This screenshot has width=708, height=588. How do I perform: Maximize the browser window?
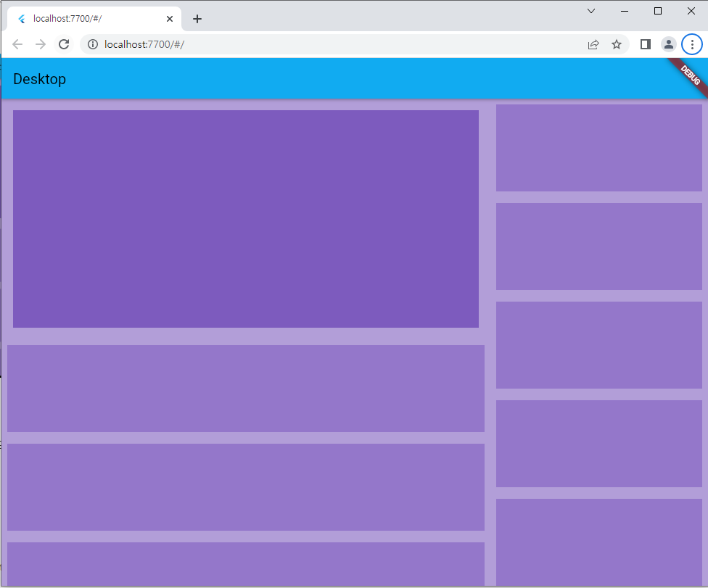[658, 11]
